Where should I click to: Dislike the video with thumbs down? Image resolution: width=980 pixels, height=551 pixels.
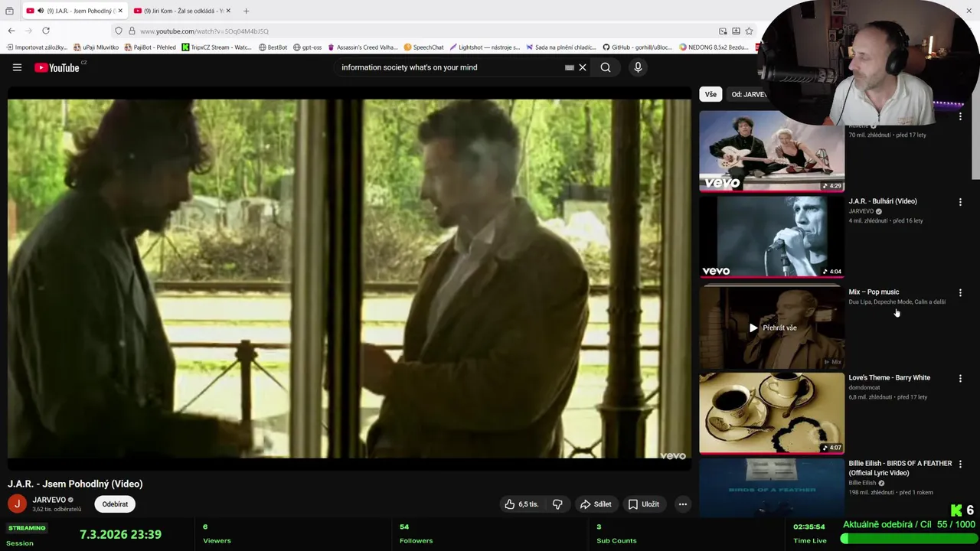coord(557,504)
